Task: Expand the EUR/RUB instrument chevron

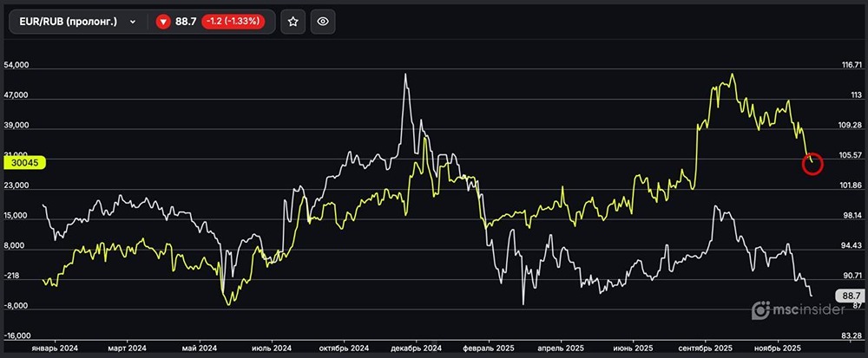Action: click(x=133, y=22)
